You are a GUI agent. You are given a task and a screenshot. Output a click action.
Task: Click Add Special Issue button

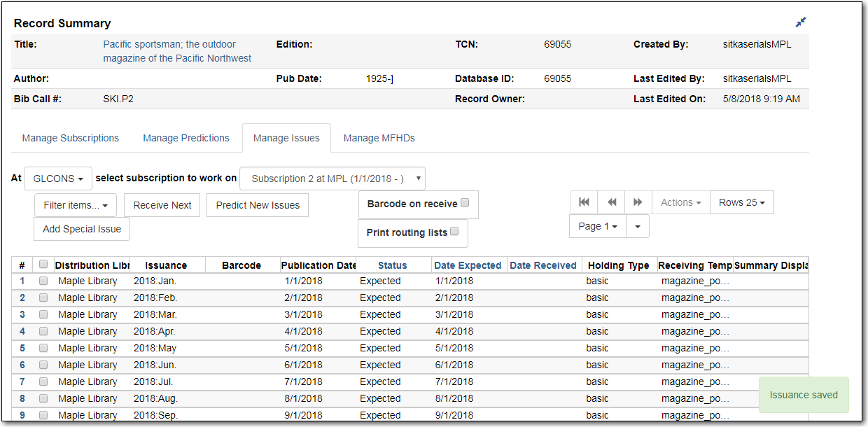pos(82,229)
